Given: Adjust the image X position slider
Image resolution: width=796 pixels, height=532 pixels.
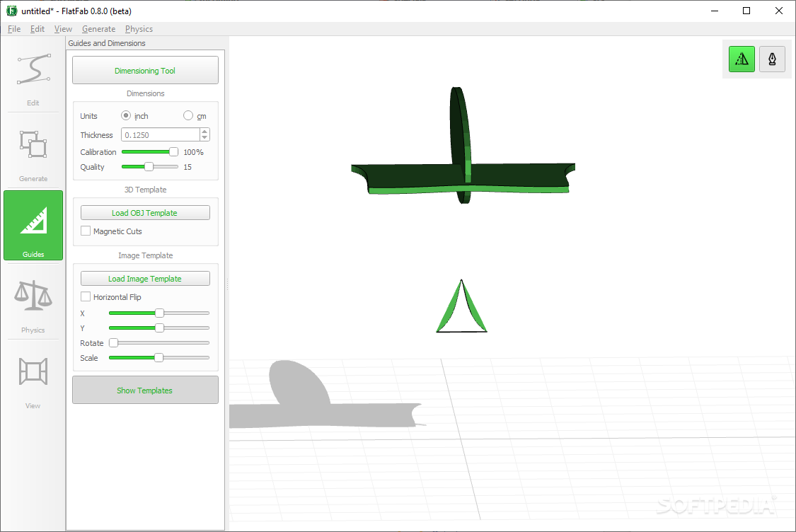Looking at the screenshot, I should coord(159,313).
